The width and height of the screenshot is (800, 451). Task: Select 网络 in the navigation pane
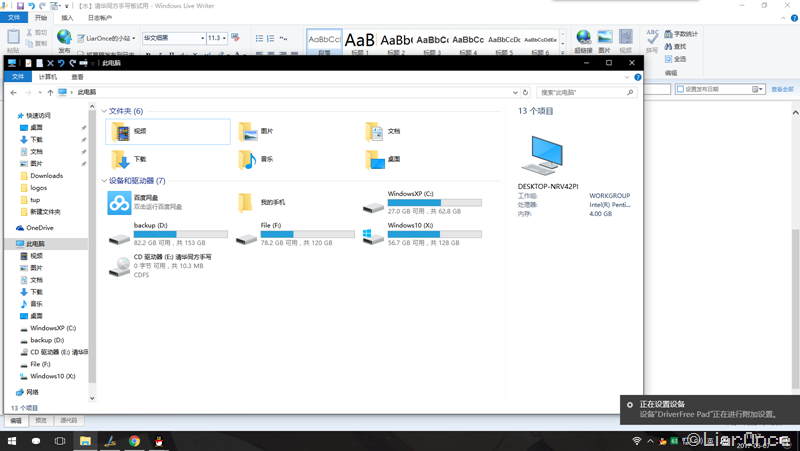click(x=32, y=392)
